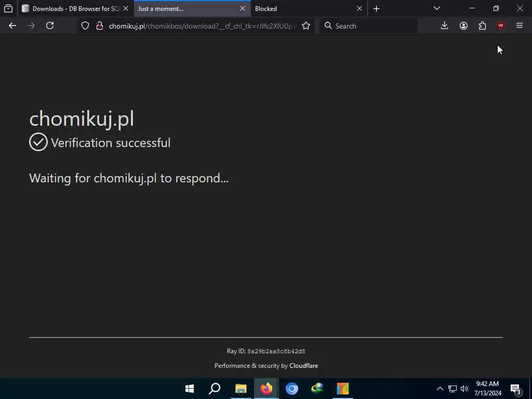Open the extensions puzzle icon

coord(482,26)
